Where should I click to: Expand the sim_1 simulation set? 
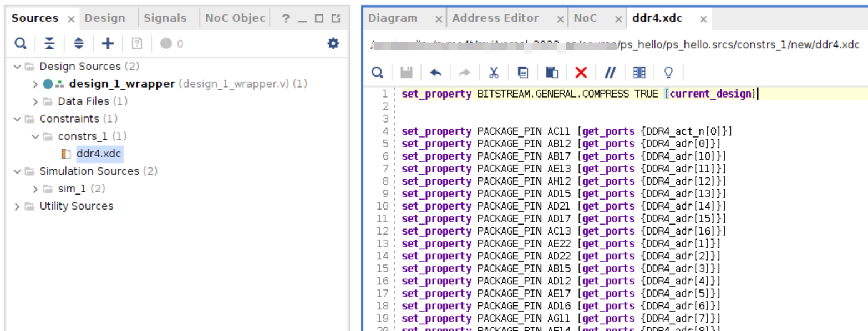point(35,189)
